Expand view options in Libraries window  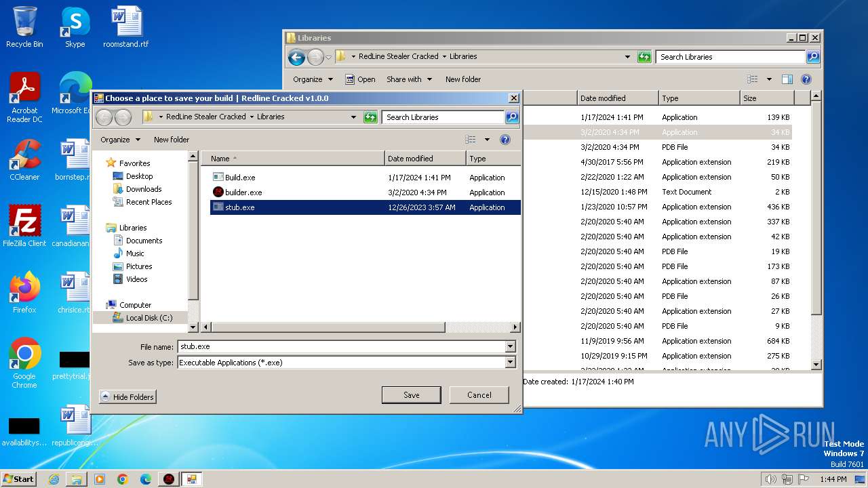(769, 79)
